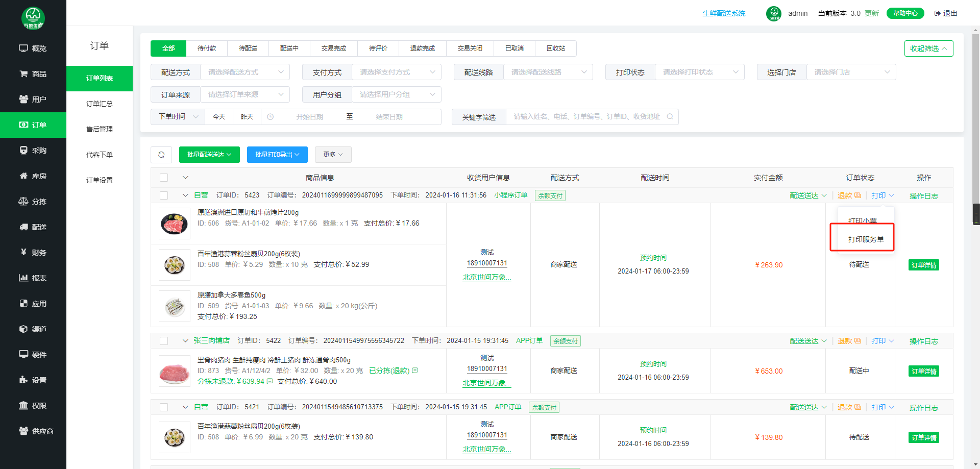Open the 报表 reports chart icon

pyautogui.click(x=23, y=278)
